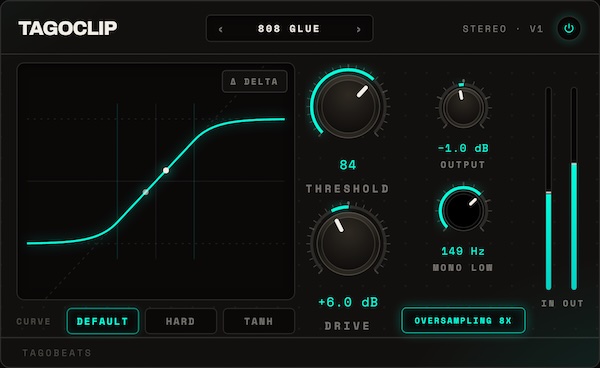Toggle the plugin power bypass icon
Screen dimensions: 600x368
coord(569,29)
